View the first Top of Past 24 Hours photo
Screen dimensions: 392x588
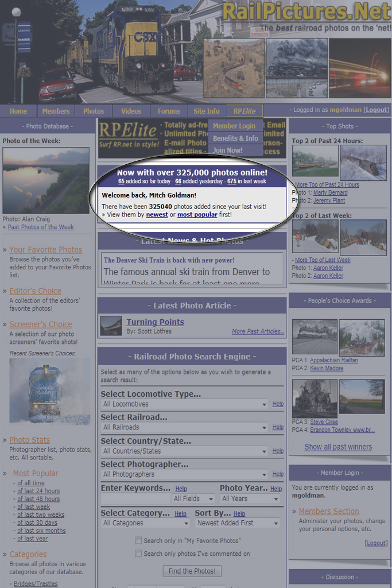point(315,160)
